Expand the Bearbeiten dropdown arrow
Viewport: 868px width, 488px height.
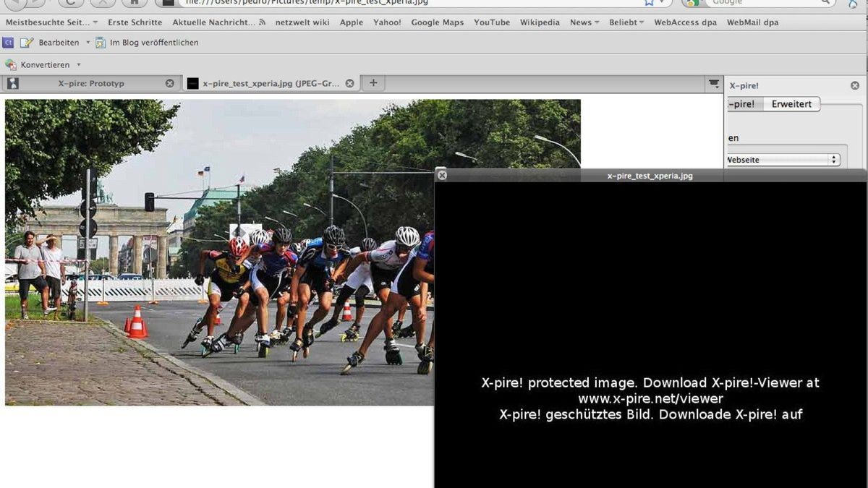pos(88,43)
